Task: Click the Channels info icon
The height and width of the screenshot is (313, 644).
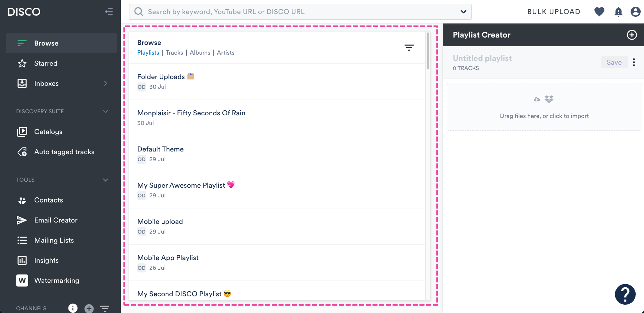Action: pos(73,308)
